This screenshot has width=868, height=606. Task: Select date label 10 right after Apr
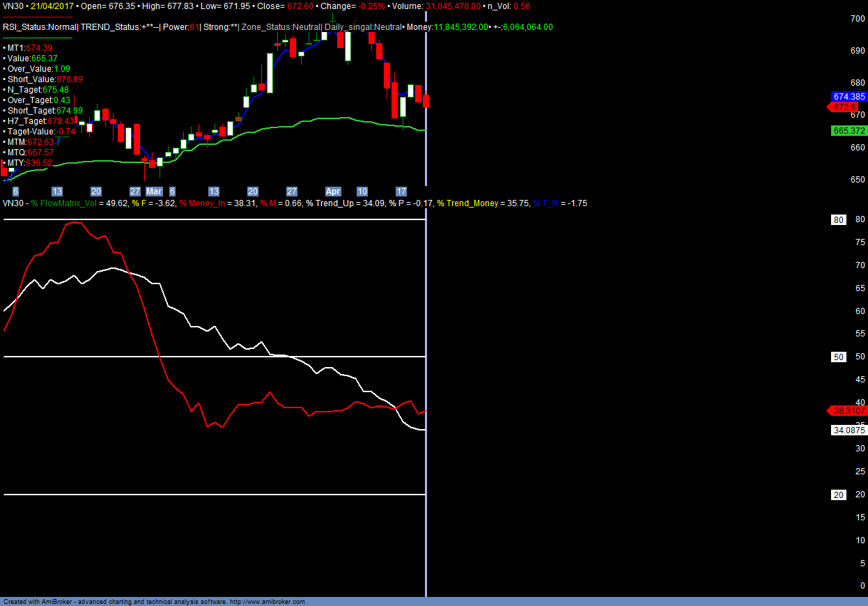pos(362,192)
